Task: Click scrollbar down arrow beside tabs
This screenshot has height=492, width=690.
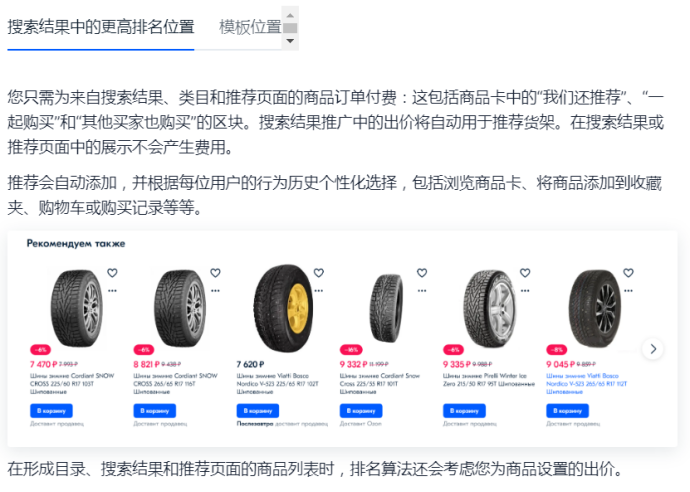Action: pyautogui.click(x=290, y=41)
